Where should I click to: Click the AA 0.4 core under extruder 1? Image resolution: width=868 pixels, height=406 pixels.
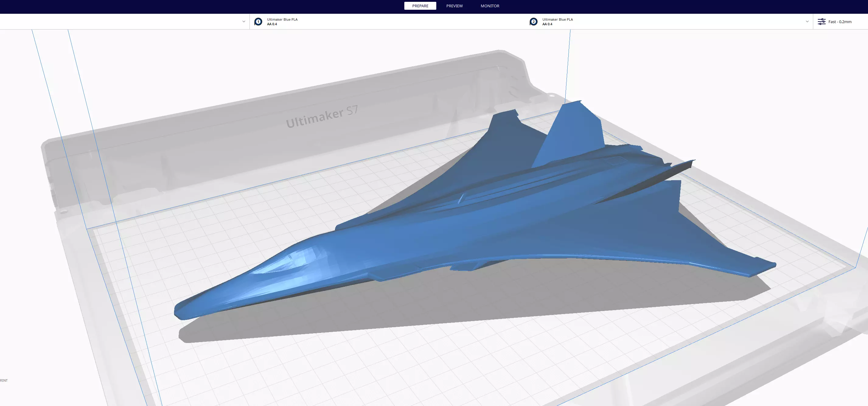[272, 24]
